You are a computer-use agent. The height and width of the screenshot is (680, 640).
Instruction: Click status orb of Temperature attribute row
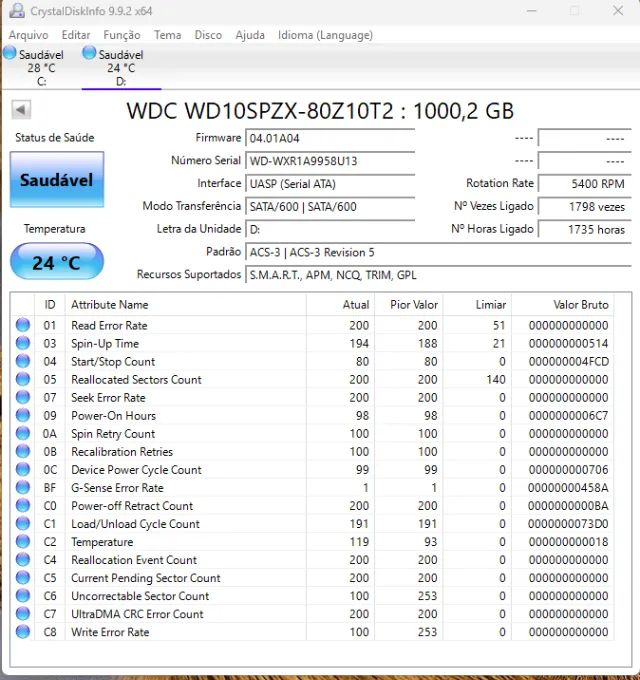click(x=23, y=541)
